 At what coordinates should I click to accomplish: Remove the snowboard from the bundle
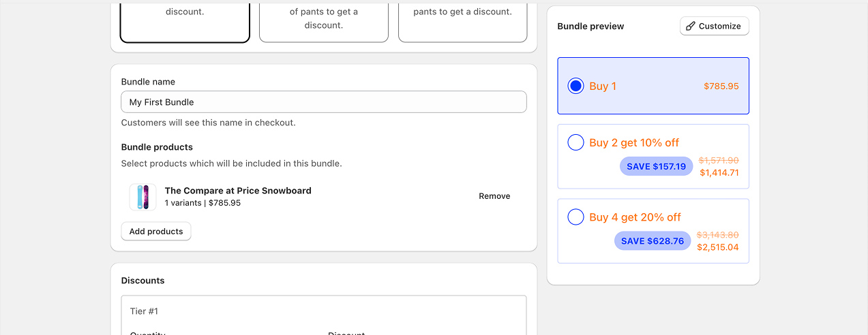coord(494,196)
